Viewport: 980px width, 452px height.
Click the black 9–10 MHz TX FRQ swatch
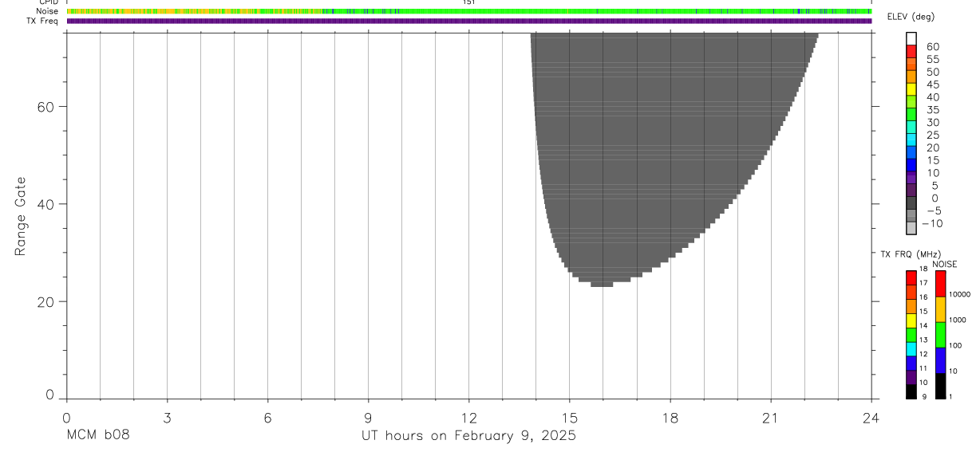tap(911, 391)
